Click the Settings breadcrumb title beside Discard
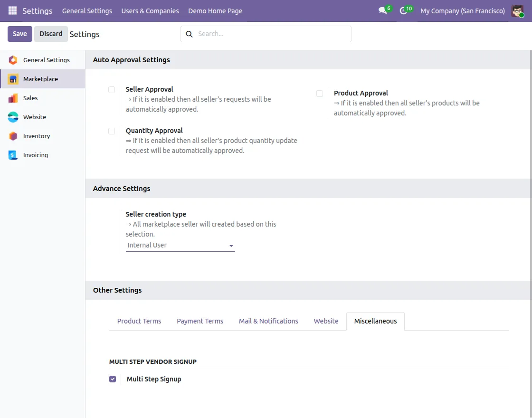 point(85,34)
